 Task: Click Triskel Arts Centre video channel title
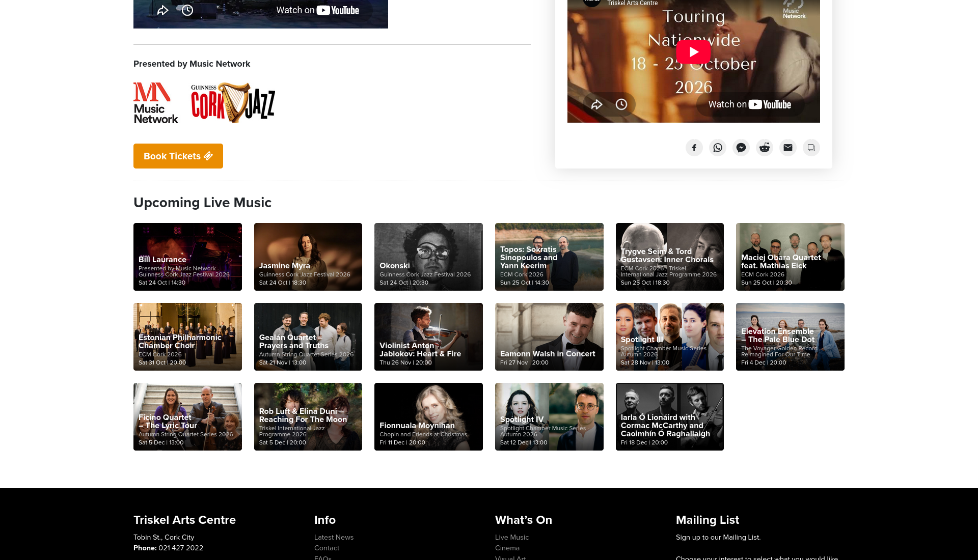632,3
